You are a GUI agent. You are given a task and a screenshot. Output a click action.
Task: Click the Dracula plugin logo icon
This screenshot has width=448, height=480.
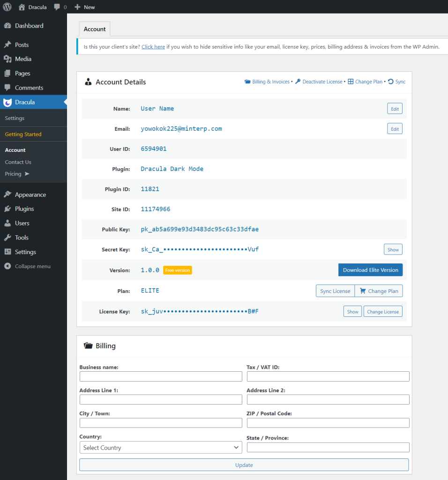click(x=7, y=102)
